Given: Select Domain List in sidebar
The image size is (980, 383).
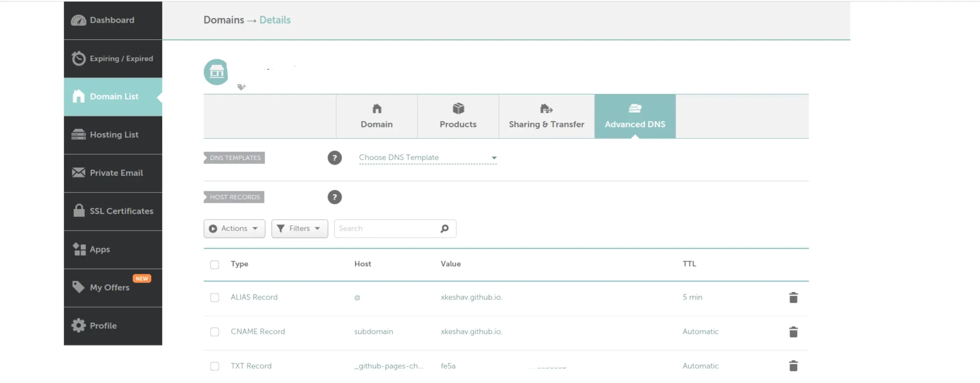Looking at the screenshot, I should click(113, 97).
